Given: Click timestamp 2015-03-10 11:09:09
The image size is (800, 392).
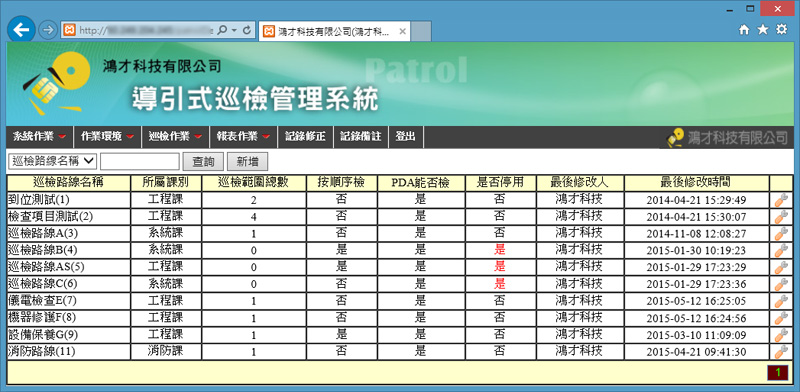Looking at the screenshot, I should [696, 335].
